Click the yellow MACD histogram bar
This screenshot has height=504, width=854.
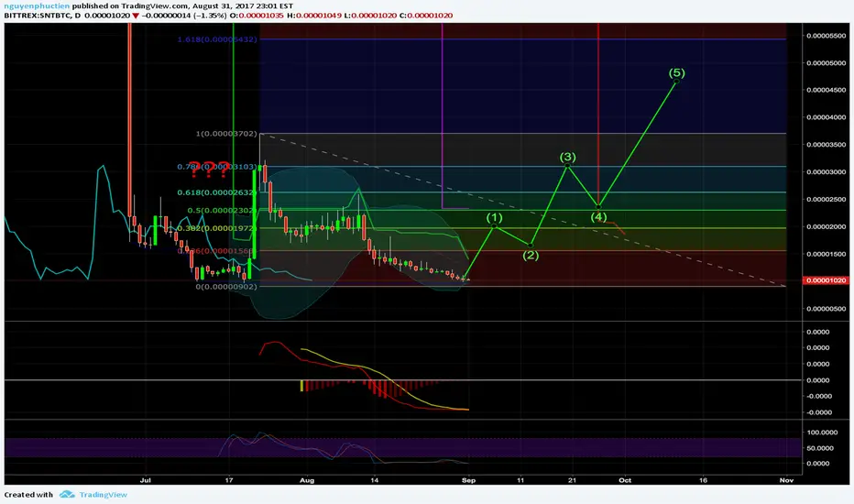pyautogui.click(x=301, y=386)
